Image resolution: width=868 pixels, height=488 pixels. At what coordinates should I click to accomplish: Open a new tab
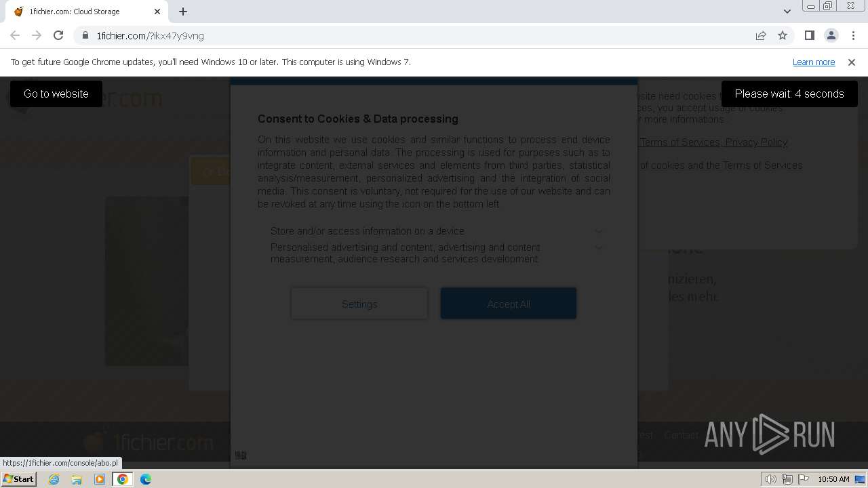(x=183, y=12)
